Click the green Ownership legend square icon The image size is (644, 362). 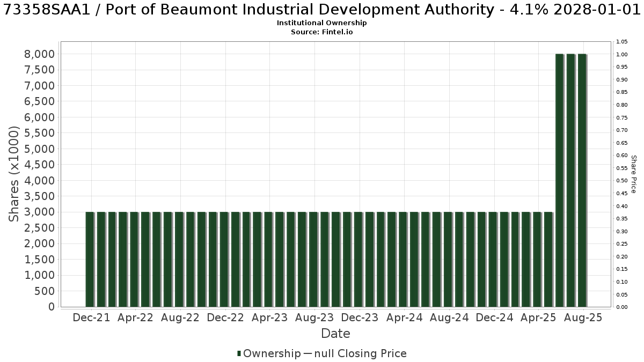(239, 353)
